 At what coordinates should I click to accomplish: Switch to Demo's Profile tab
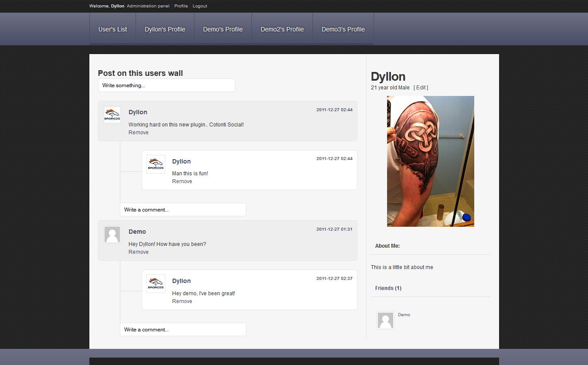(223, 29)
